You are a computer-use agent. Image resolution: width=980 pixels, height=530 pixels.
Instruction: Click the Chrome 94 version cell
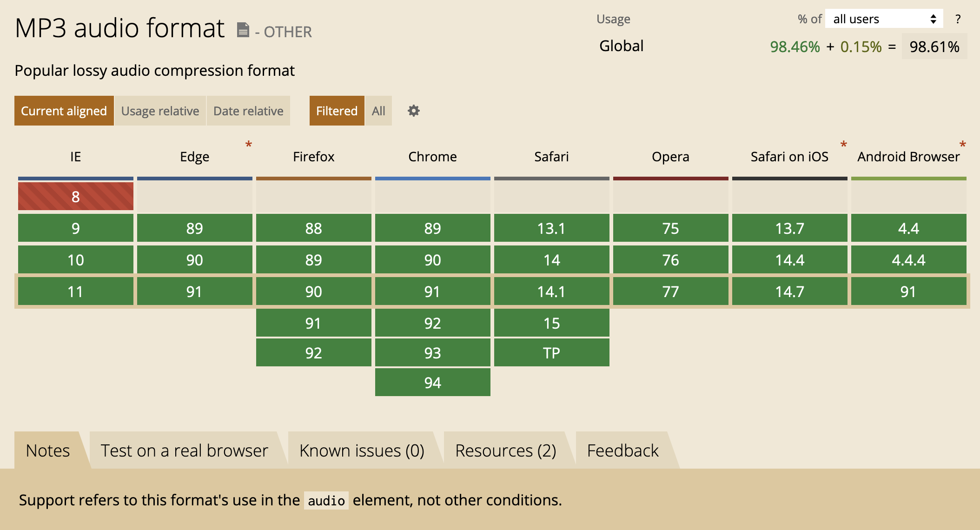(432, 383)
